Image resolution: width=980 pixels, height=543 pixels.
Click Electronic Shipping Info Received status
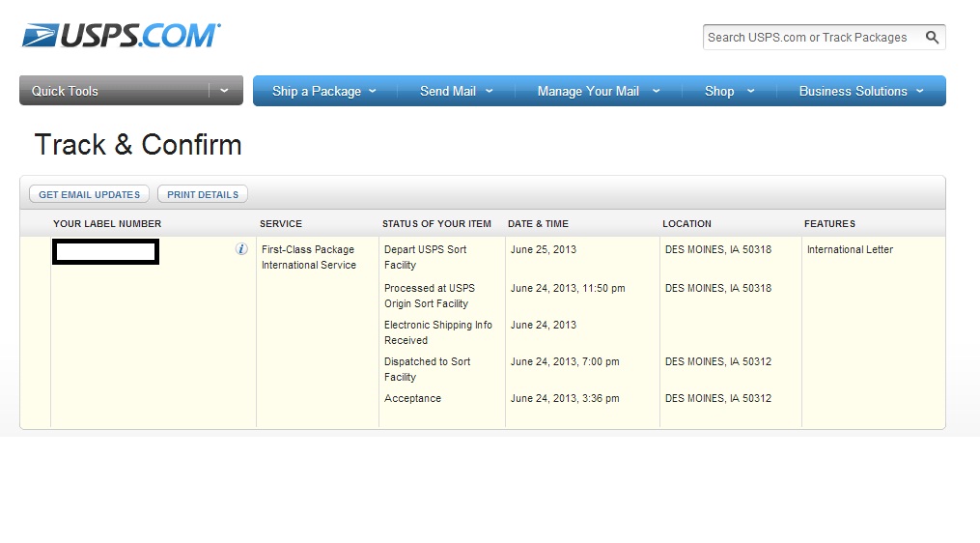click(438, 332)
